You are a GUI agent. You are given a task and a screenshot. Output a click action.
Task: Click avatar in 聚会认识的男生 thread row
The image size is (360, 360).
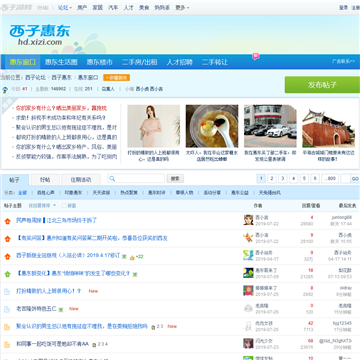[x=248, y=326]
